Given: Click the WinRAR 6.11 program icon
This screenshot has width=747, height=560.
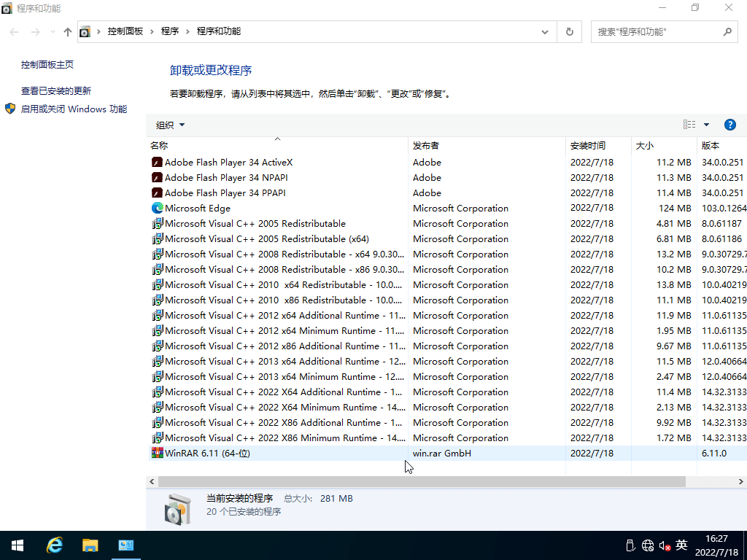Looking at the screenshot, I should pos(157,454).
